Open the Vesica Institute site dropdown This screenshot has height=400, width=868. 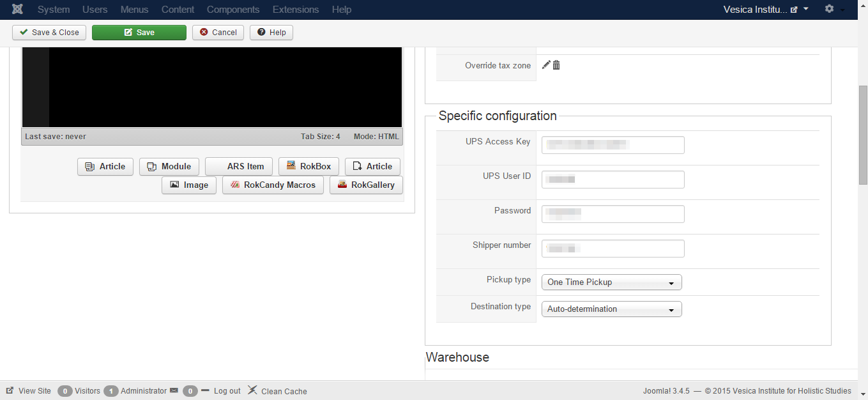coord(766,10)
